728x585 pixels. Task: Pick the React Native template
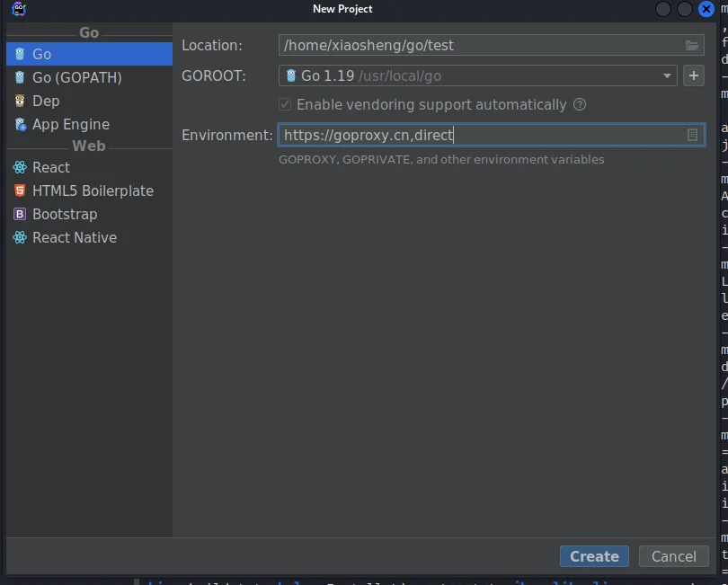[x=89, y=237]
